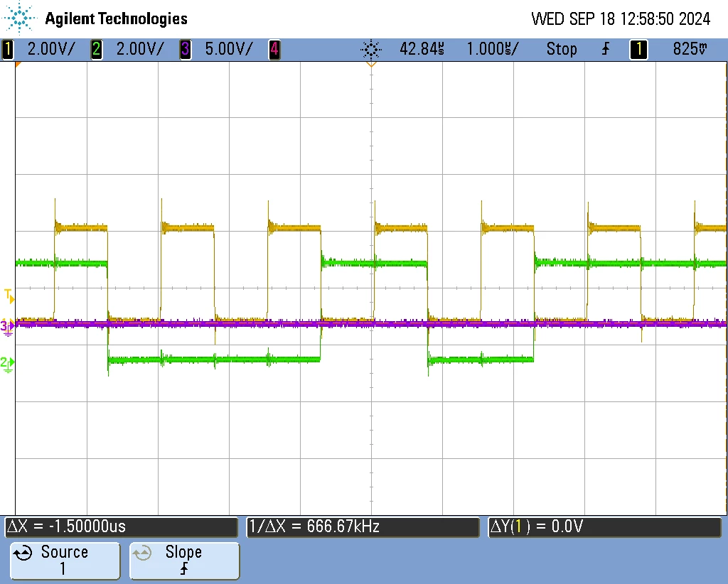This screenshot has height=584, width=728.
Task: Click channel 3 ground reference marker
Action: click(x=7, y=327)
